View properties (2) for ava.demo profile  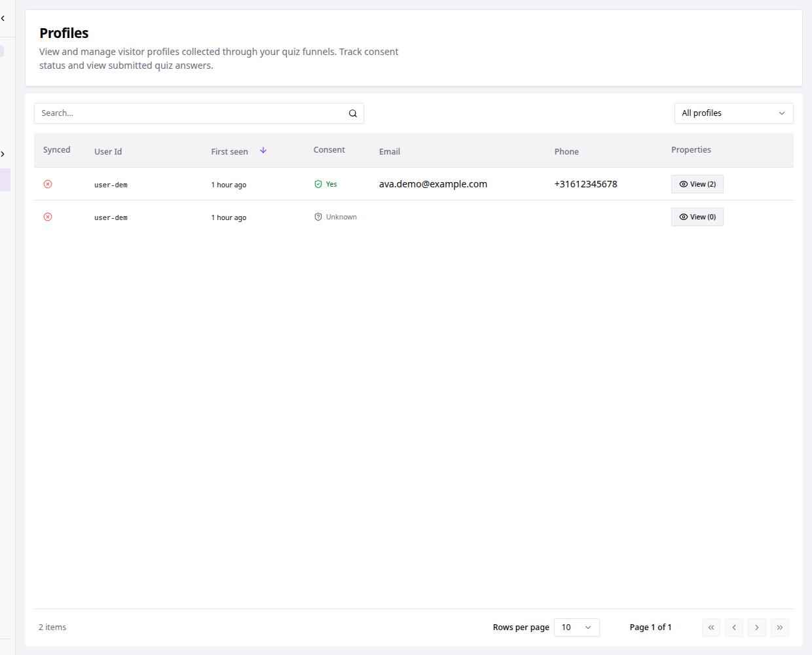coord(697,184)
